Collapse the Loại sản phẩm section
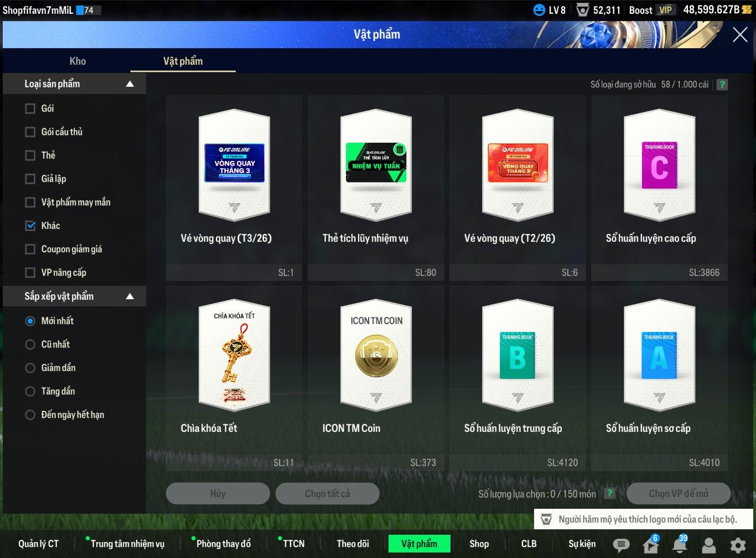The width and height of the screenshot is (756, 558). tap(130, 84)
